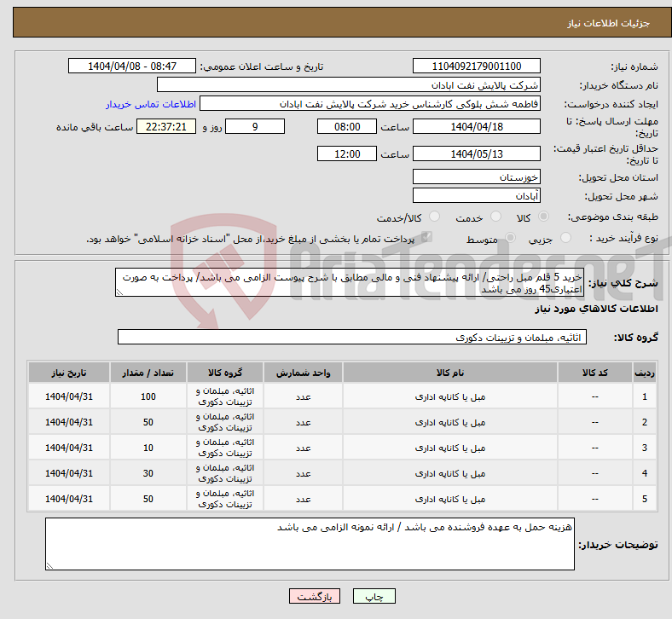Viewport: 672px width, 619px height.
Task: Select the خدمت radio button
Action: 495,217
